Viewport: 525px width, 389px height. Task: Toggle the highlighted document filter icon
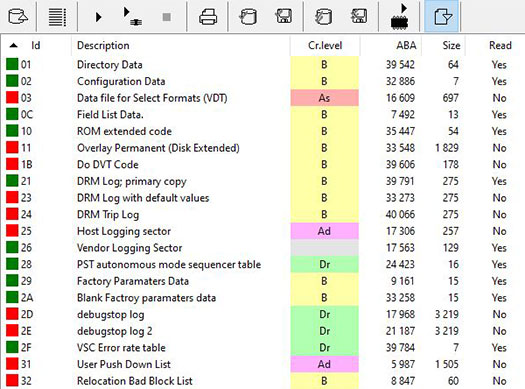(x=443, y=16)
